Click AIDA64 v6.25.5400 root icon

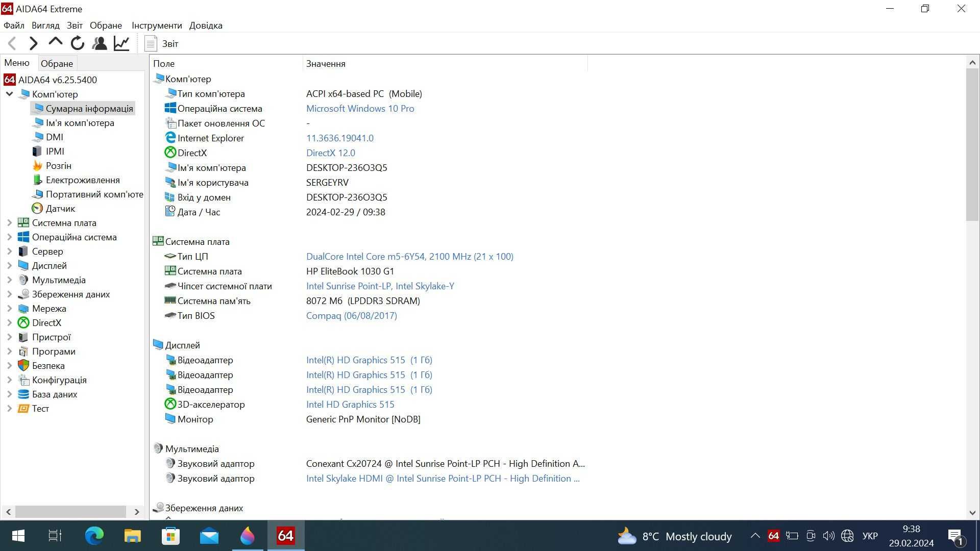point(10,80)
